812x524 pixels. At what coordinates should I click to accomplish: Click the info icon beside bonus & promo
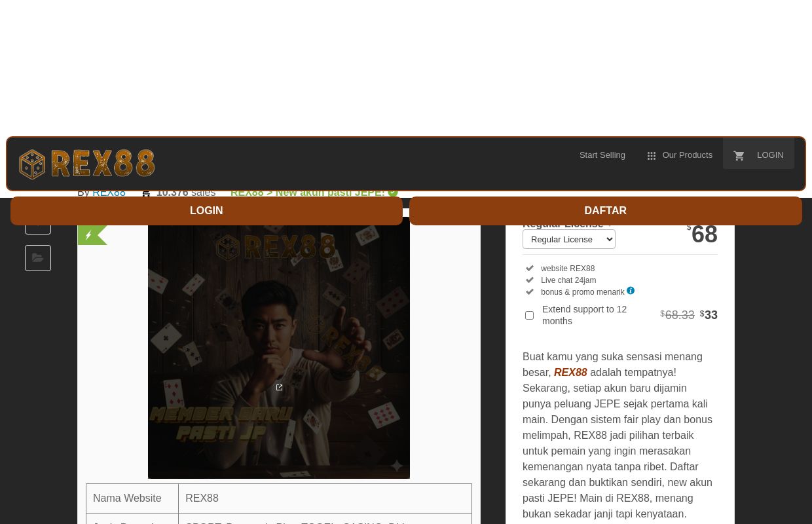tap(631, 291)
